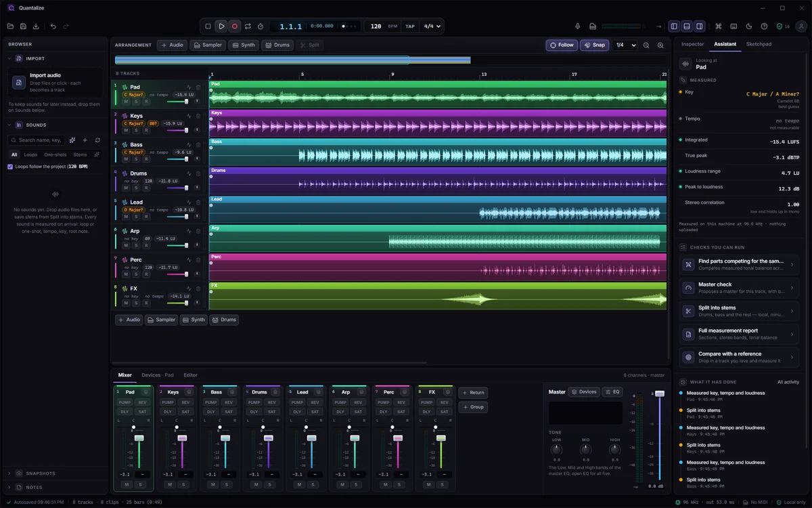Viewport: 812px width, 508px height.
Task: Open the Master check item
Action: pyautogui.click(x=739, y=288)
